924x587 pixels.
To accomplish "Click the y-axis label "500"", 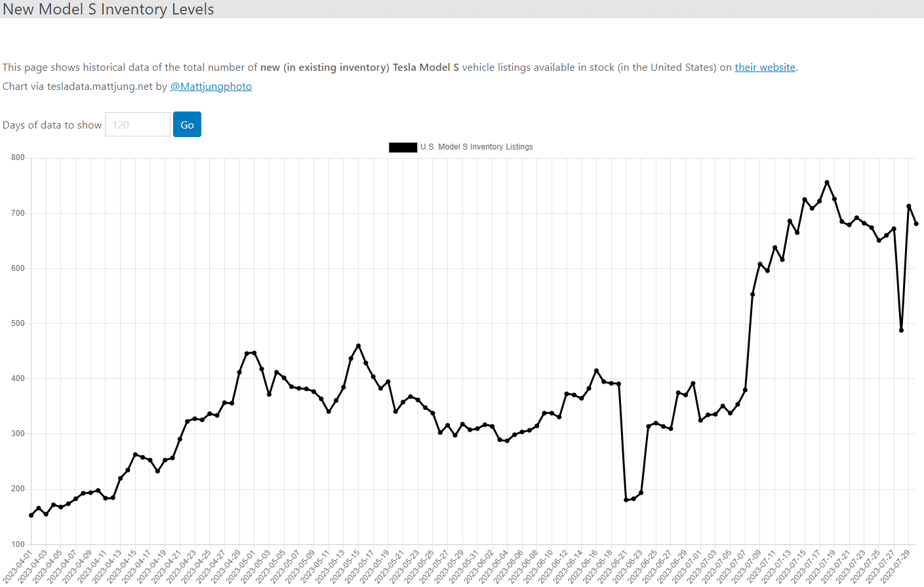I will (x=18, y=323).
